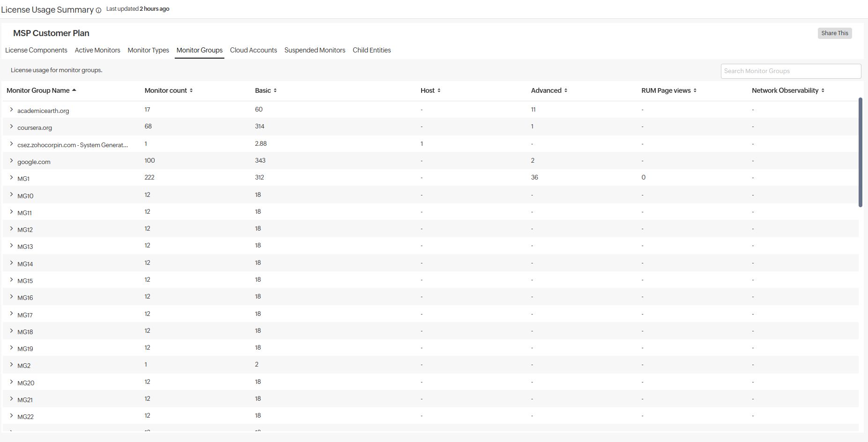Open the Active Monitors tab
Viewport: 868px width, 442px height.
tap(97, 50)
